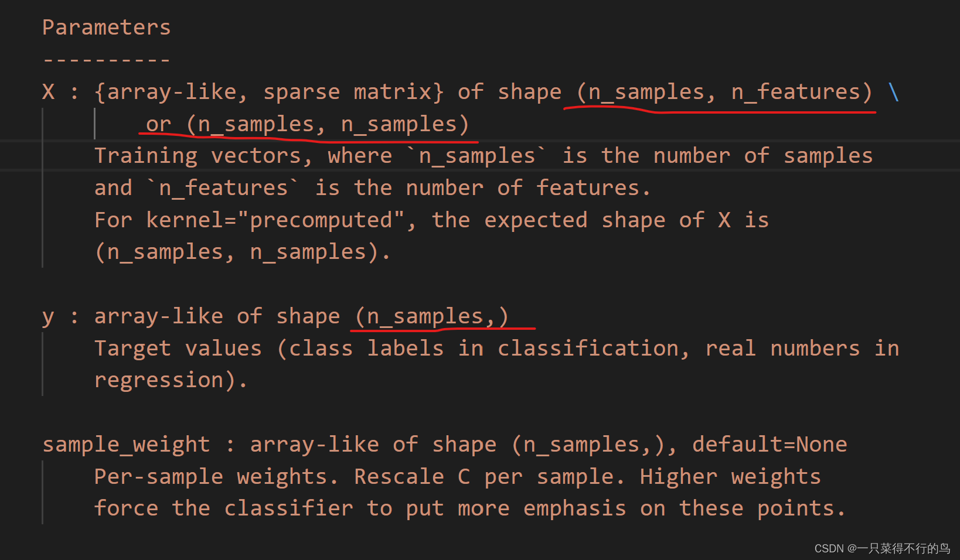Click the "(n_samples, n_samples)." line ending X description
The height and width of the screenshot is (560, 960).
point(242,252)
